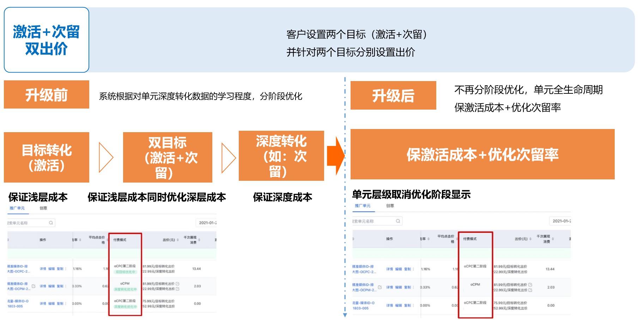644x320 pixels.
Task: Click 深度转化优化中 badge under oCPM, 升级前 table
Action: (125, 289)
